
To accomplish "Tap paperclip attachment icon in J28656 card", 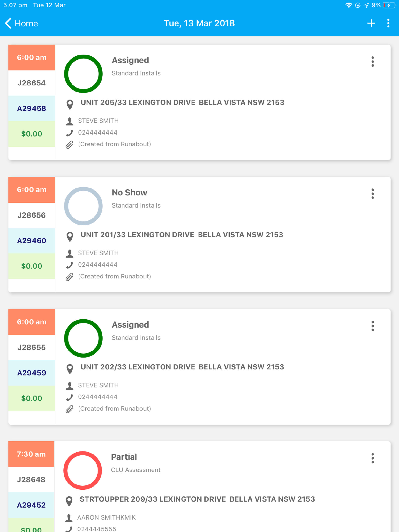I will [70, 277].
